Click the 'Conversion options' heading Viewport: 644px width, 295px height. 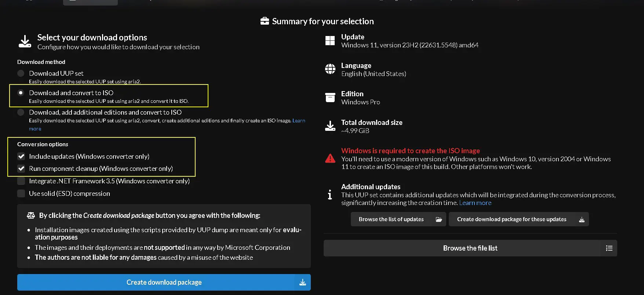43,144
